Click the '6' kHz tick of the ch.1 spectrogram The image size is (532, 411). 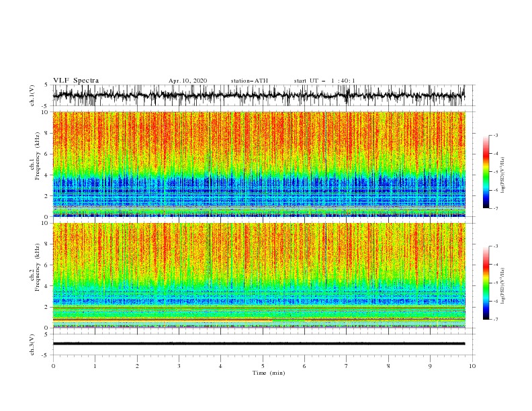click(46, 154)
